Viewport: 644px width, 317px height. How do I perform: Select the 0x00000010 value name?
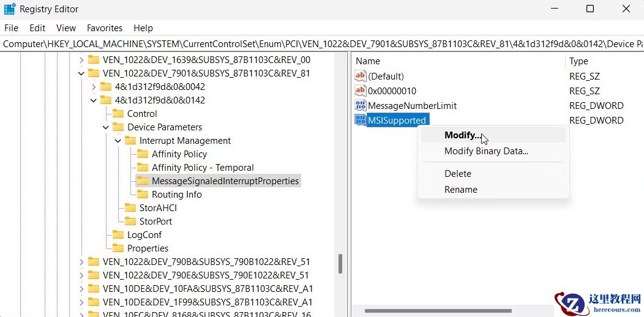(392, 91)
